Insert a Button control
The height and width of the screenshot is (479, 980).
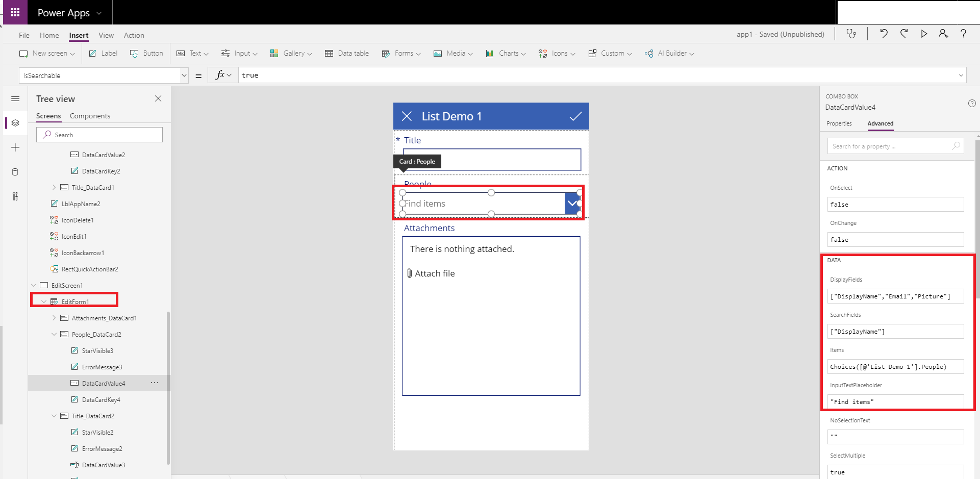coord(146,53)
